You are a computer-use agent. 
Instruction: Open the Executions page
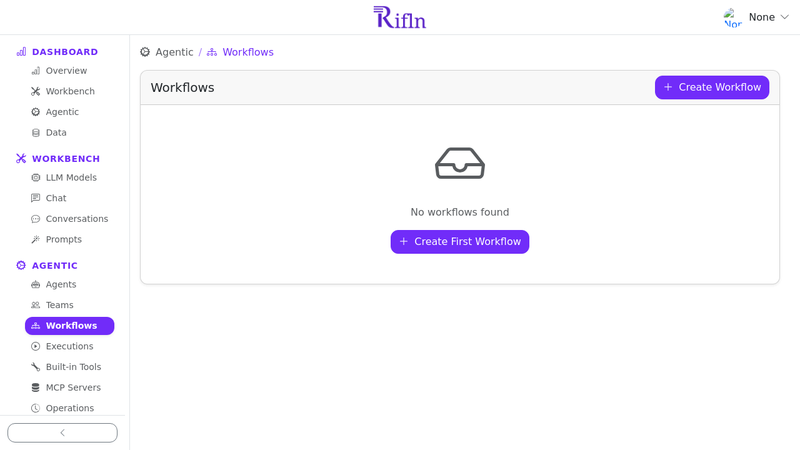tap(69, 346)
